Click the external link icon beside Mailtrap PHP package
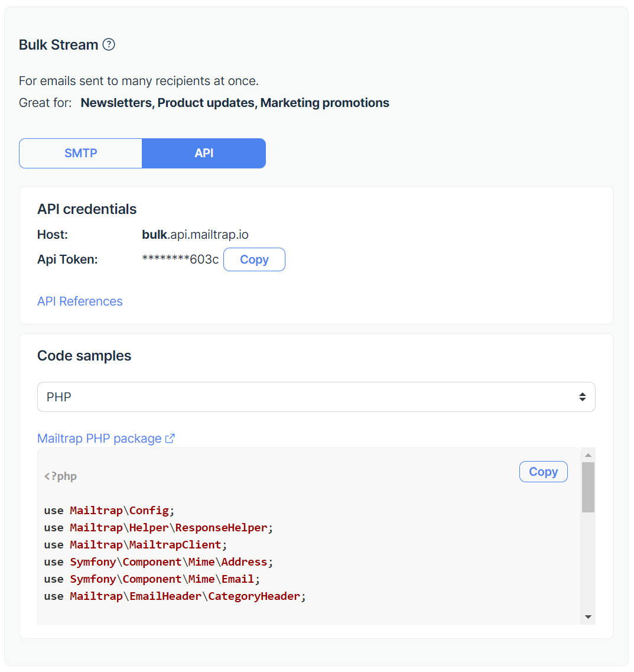Viewport: 634px width, 672px height. pos(170,438)
